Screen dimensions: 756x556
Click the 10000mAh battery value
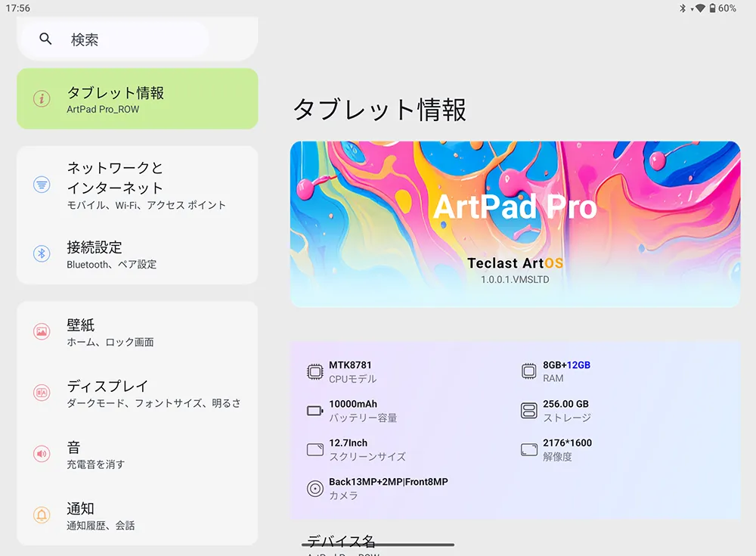(353, 404)
